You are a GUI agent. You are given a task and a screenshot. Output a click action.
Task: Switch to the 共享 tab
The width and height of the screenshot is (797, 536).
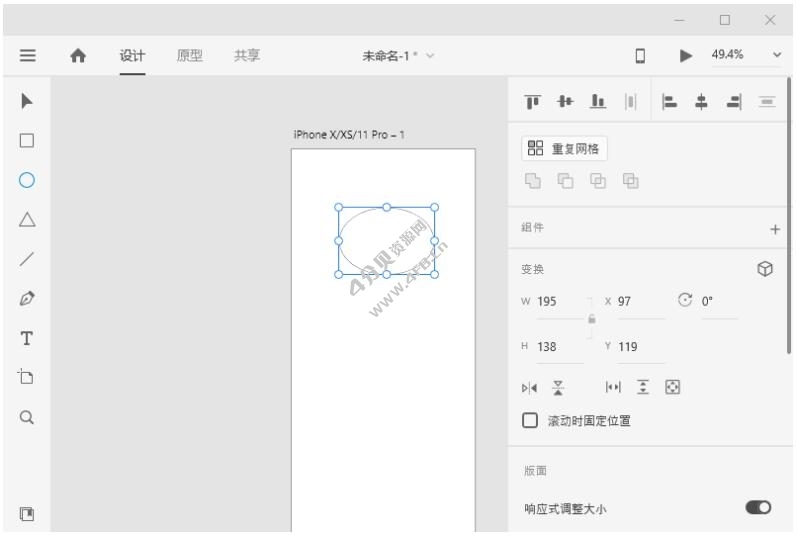pos(247,55)
